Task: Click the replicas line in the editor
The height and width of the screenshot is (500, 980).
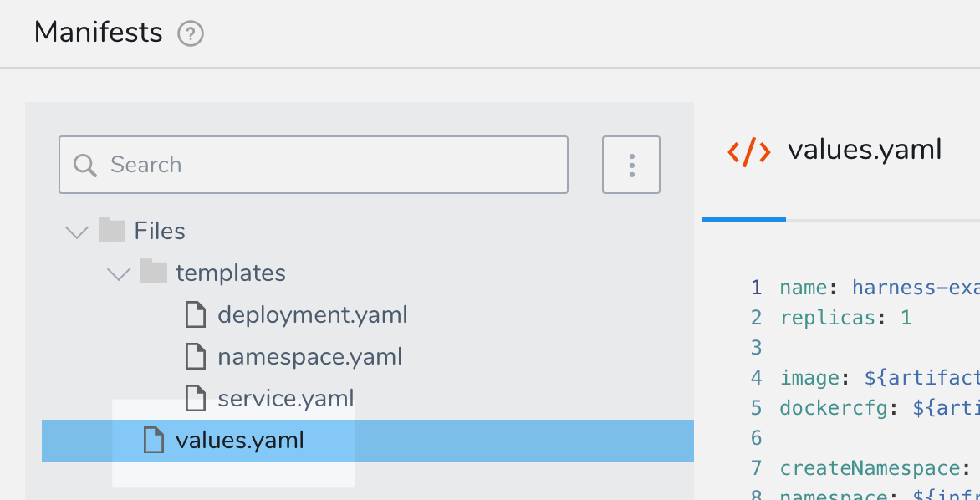Action: (845, 318)
